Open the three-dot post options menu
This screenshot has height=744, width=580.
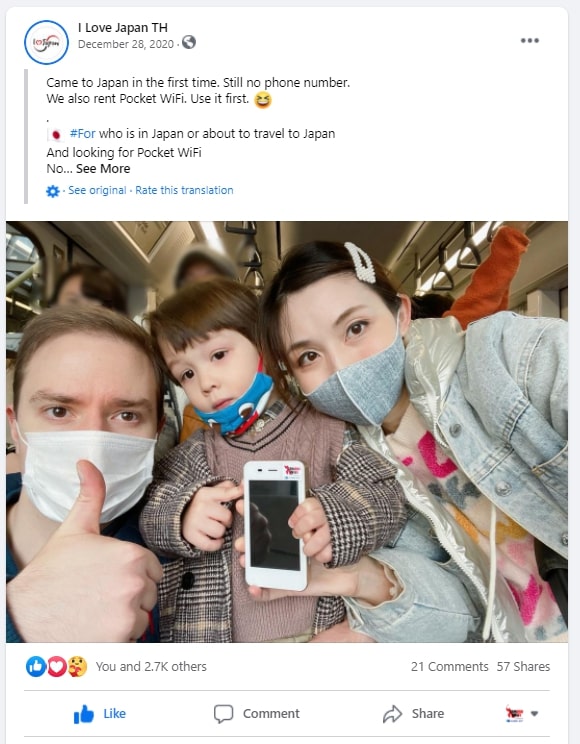tap(529, 41)
